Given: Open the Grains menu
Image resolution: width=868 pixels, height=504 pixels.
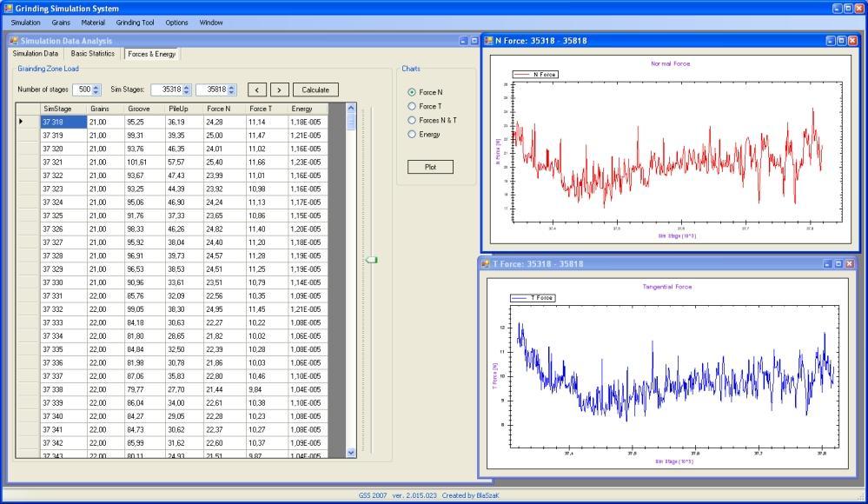Looking at the screenshot, I should [x=61, y=23].
